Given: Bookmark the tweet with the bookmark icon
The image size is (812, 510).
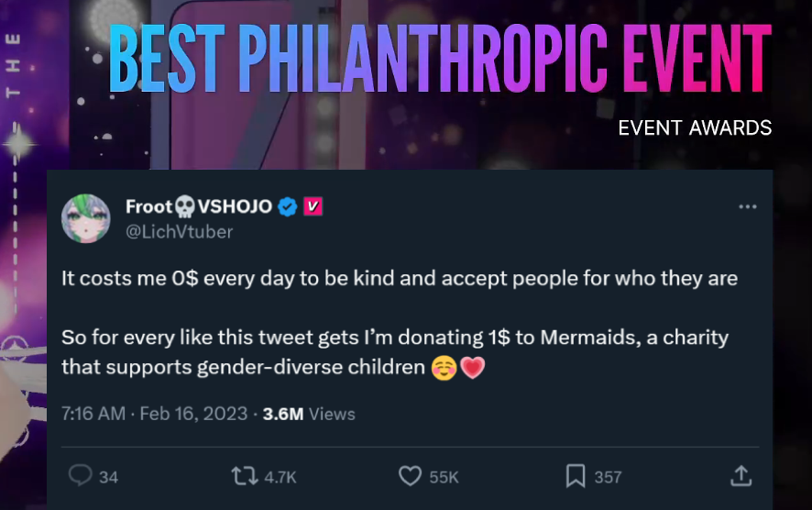Looking at the screenshot, I should [x=576, y=476].
